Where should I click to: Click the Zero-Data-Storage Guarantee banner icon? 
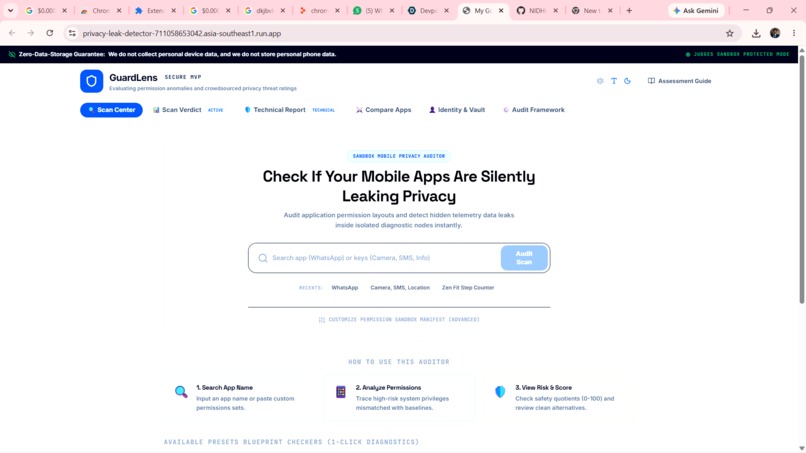(x=12, y=55)
